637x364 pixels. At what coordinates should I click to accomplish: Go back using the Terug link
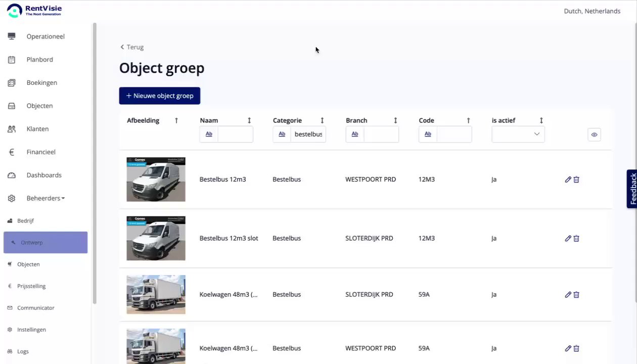pyautogui.click(x=132, y=47)
